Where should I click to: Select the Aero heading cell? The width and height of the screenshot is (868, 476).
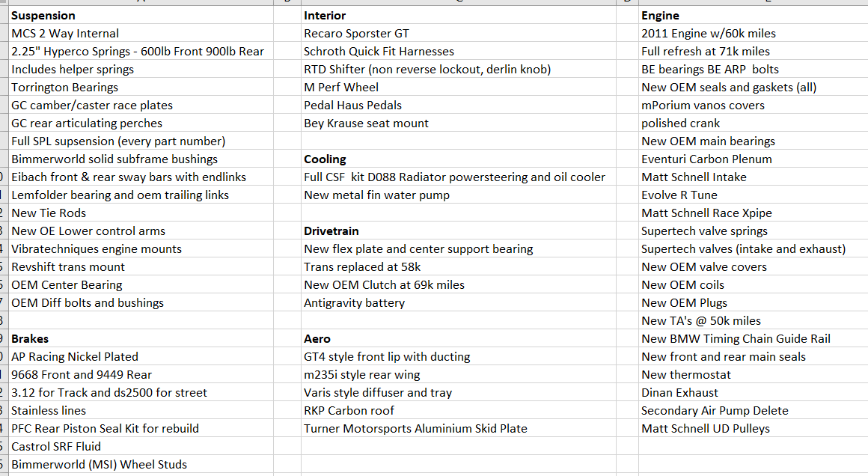click(459, 339)
